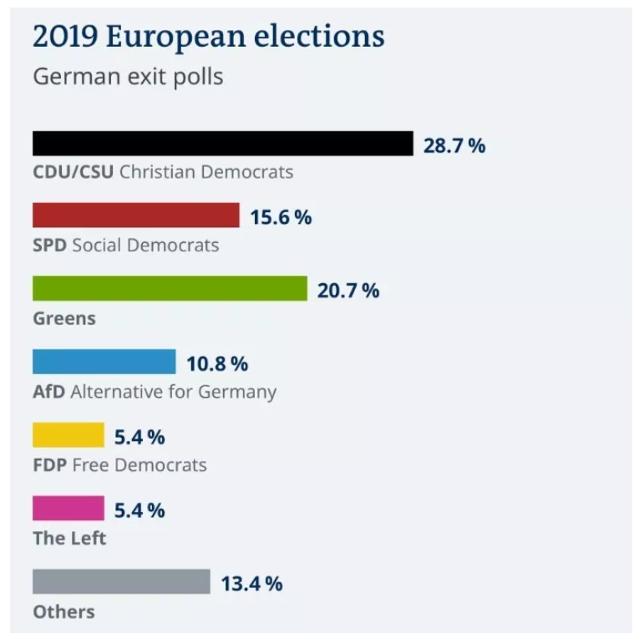Viewport: 644px width, 644px height.
Task: Click the 20.7 % value label
Action: 348,291
